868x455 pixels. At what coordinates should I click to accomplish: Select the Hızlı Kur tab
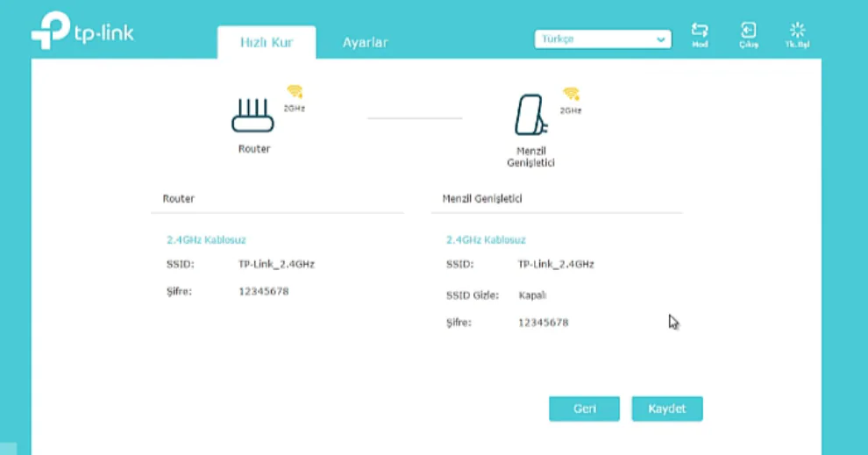267,42
